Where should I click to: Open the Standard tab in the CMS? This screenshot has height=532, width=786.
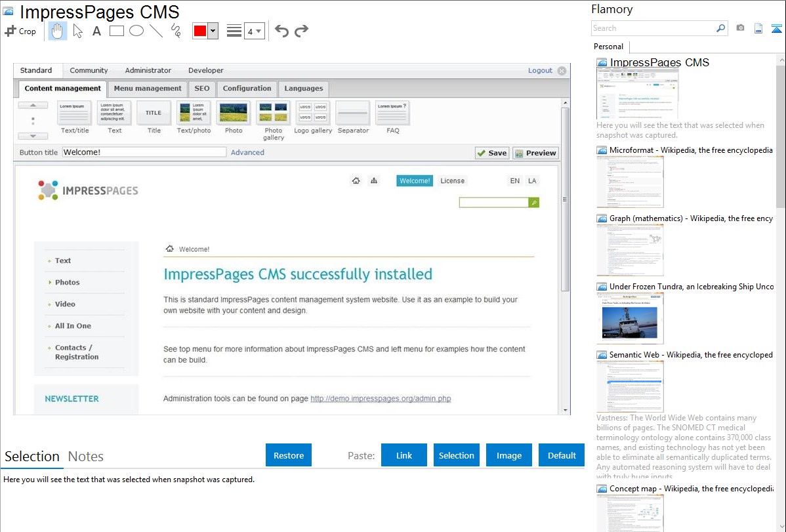click(x=36, y=70)
